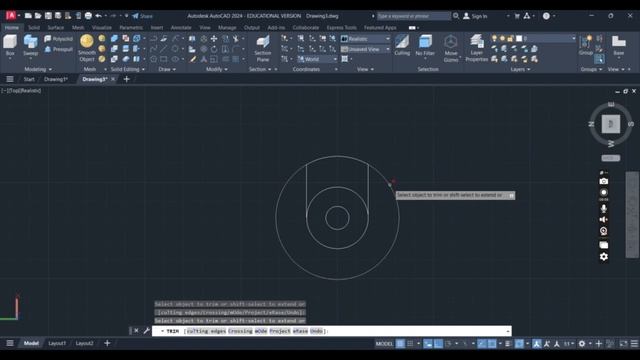
Task: Open the World coordinates dropdown
Action: [x=317, y=59]
